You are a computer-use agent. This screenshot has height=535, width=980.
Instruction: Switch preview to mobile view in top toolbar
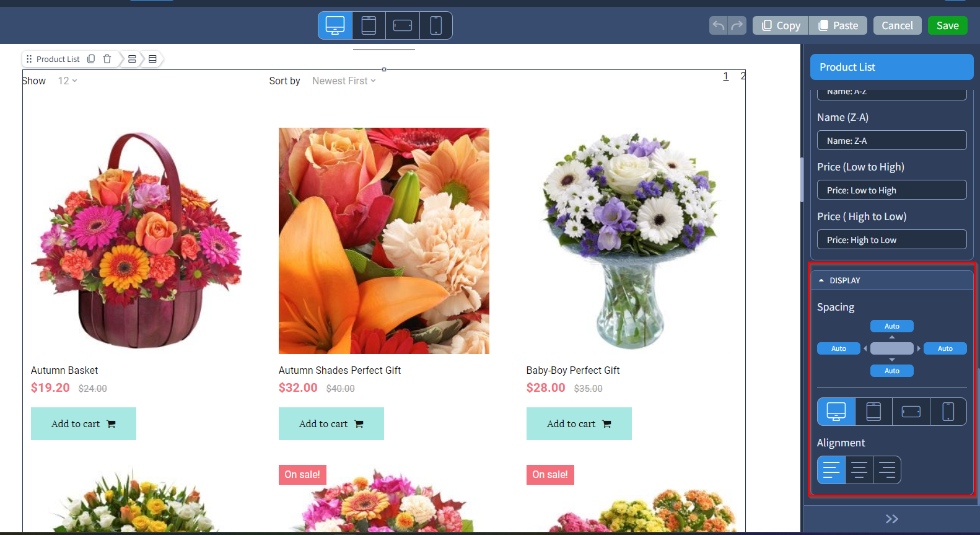point(435,25)
